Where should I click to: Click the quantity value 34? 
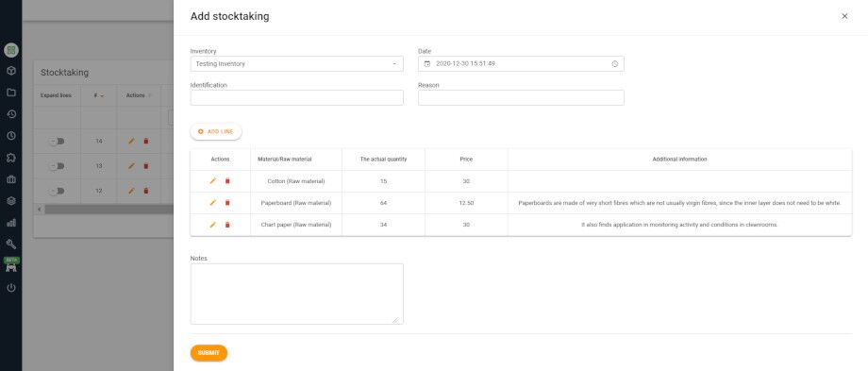(384, 225)
